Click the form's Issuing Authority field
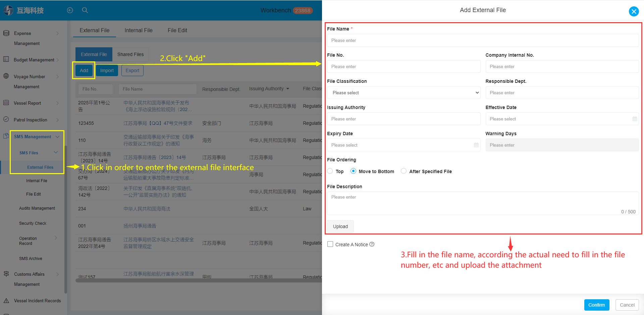This screenshot has height=315, width=644. [404, 119]
